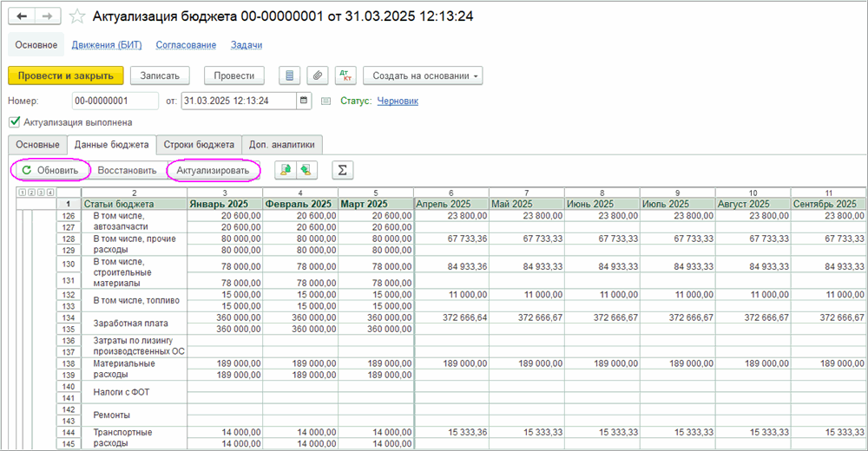Open the Доп. аналитики tab
This screenshot has height=451, width=868.
[x=282, y=144]
